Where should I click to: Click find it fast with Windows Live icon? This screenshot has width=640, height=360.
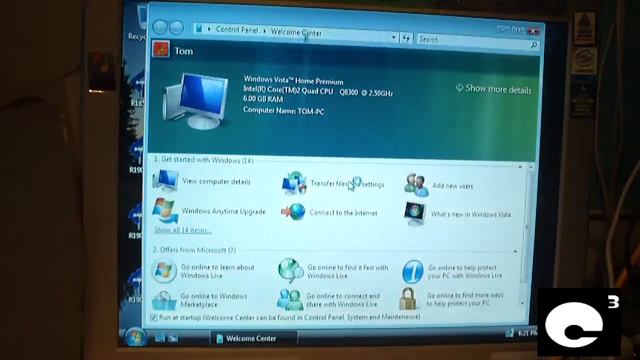click(x=291, y=271)
